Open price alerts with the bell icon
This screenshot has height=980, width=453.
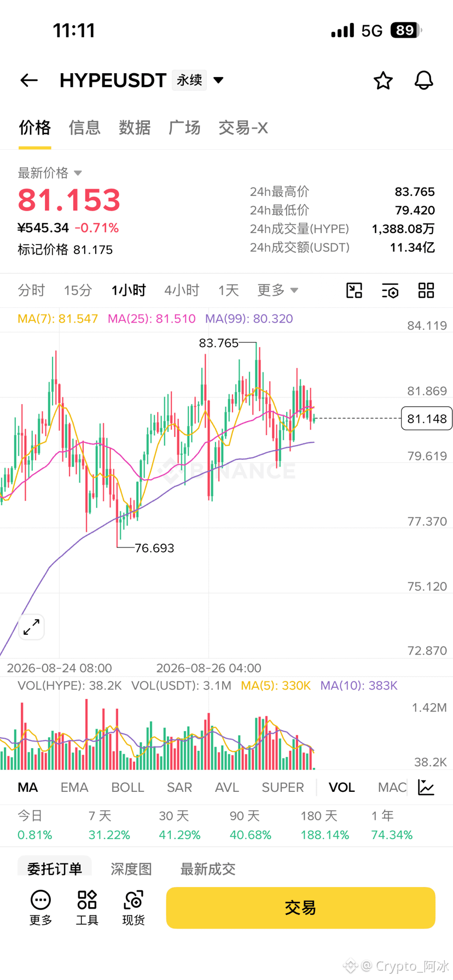(x=423, y=80)
